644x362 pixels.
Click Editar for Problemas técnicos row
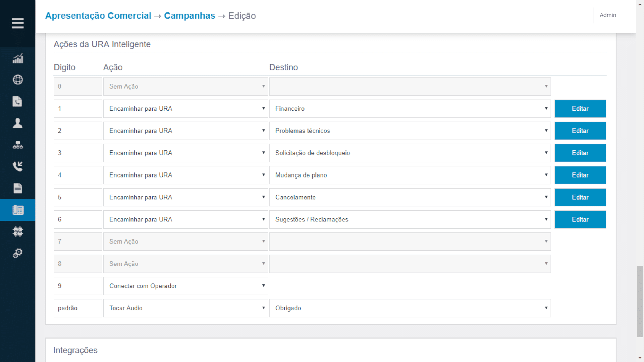580,131
